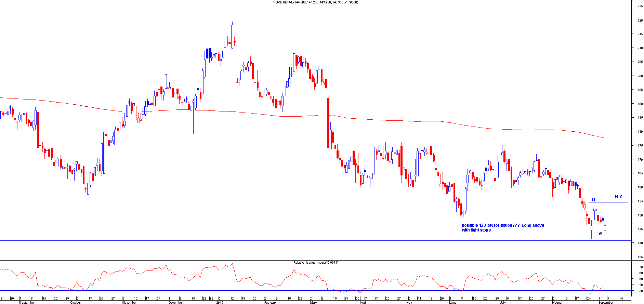
Task: Click the 140 label on price axis
Action: [640, 243]
